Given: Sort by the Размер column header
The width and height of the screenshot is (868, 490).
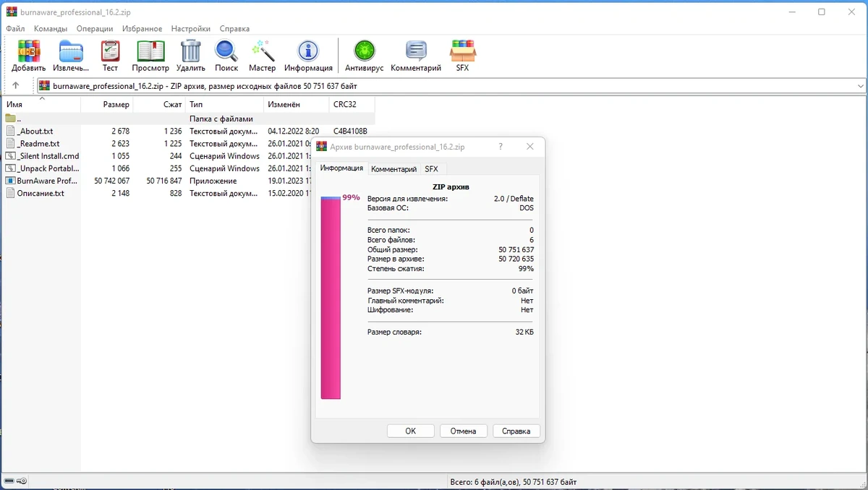Looking at the screenshot, I should (x=107, y=104).
